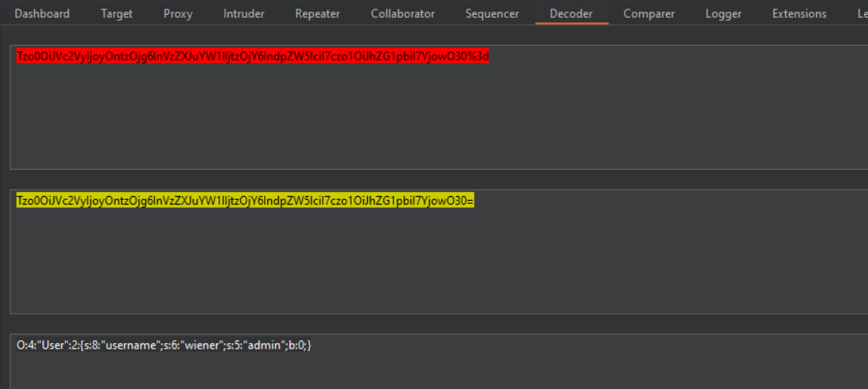Switch to the Comparer tab
The width and height of the screenshot is (868, 389).
click(x=649, y=14)
